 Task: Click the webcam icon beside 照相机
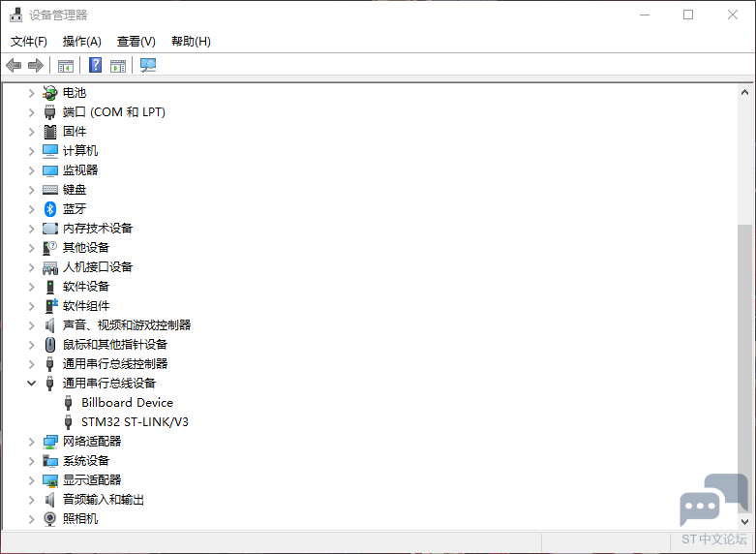tap(49, 519)
